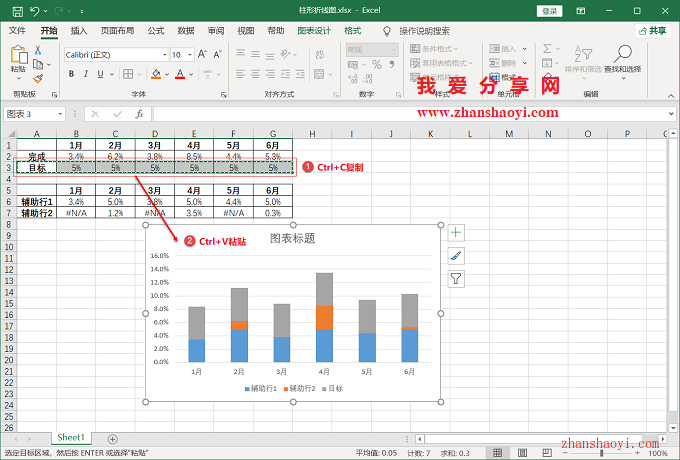
Task: Click the Copy icon in clipboard group
Action: click(38, 65)
